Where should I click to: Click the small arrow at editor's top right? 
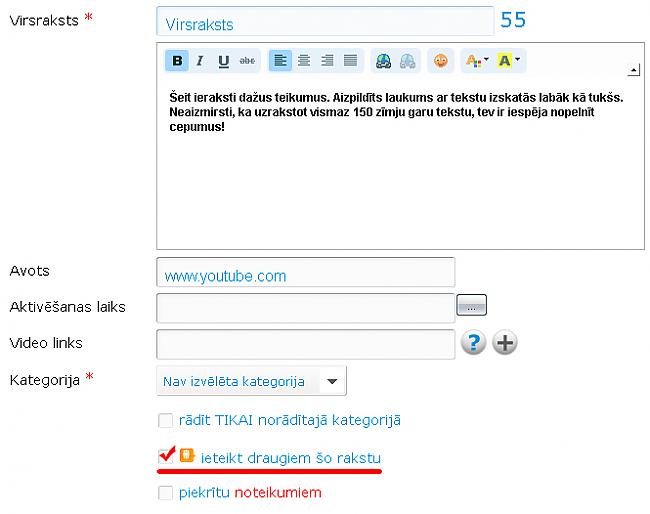pyautogui.click(x=633, y=70)
